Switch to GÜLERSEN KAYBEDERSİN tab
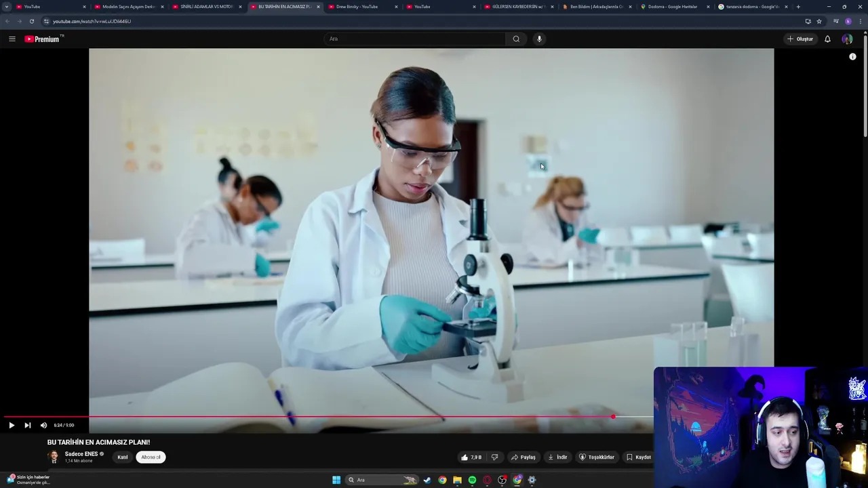Viewport: 868px width, 488px height. (519, 7)
